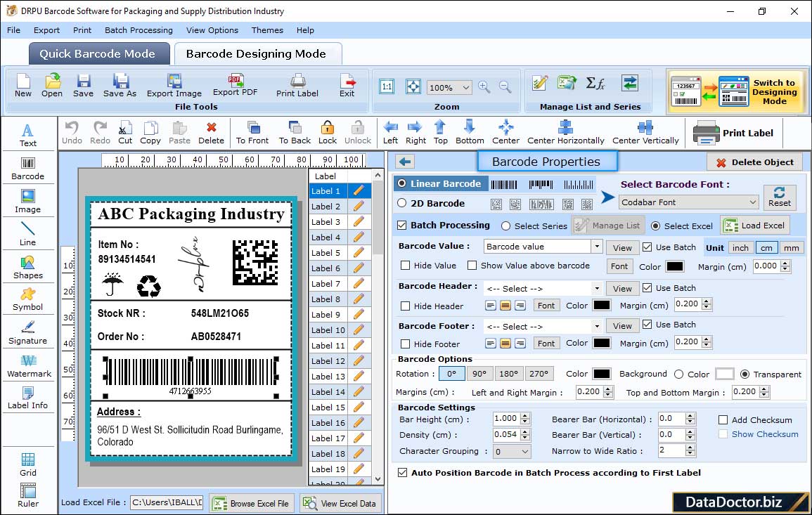Click the zoom in magnifier icon
This screenshot has height=515, width=812.
[484, 87]
